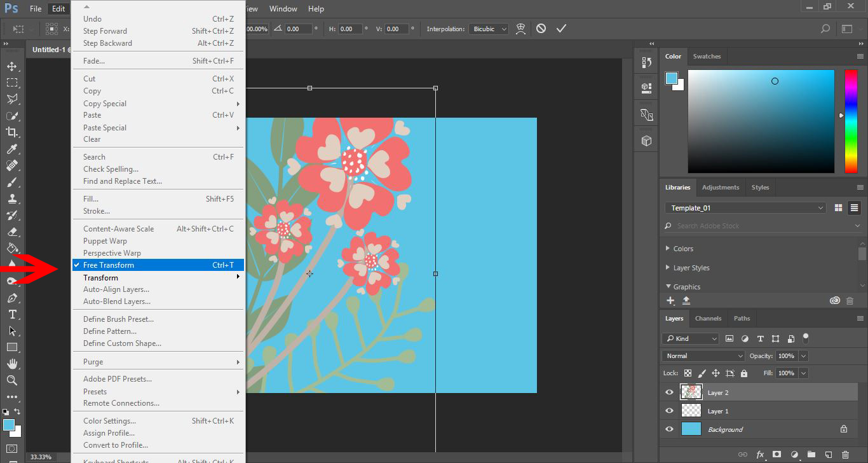Screen dimensions: 868x463
Task: Hide Layer 1 using its eye icon
Action: pyautogui.click(x=669, y=411)
